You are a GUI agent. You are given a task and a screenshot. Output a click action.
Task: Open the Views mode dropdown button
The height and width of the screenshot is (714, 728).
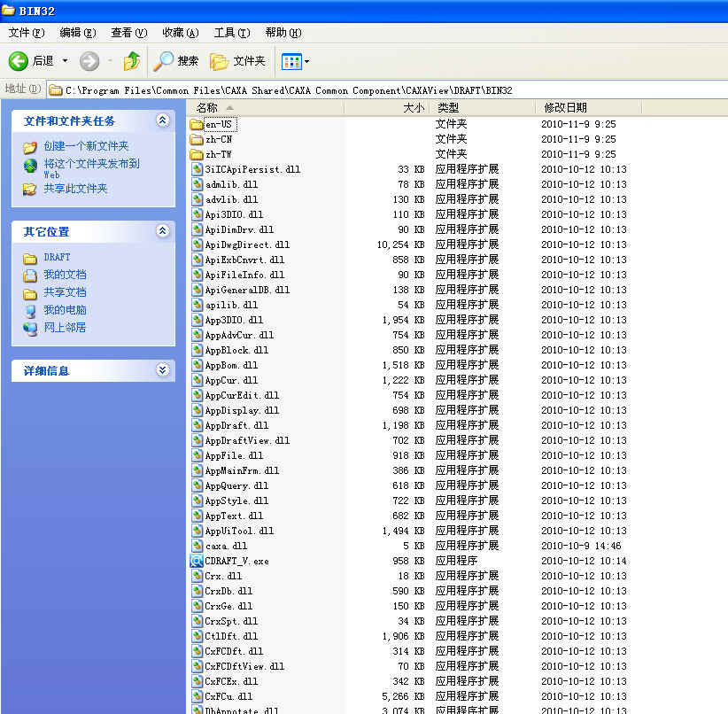pos(295,61)
